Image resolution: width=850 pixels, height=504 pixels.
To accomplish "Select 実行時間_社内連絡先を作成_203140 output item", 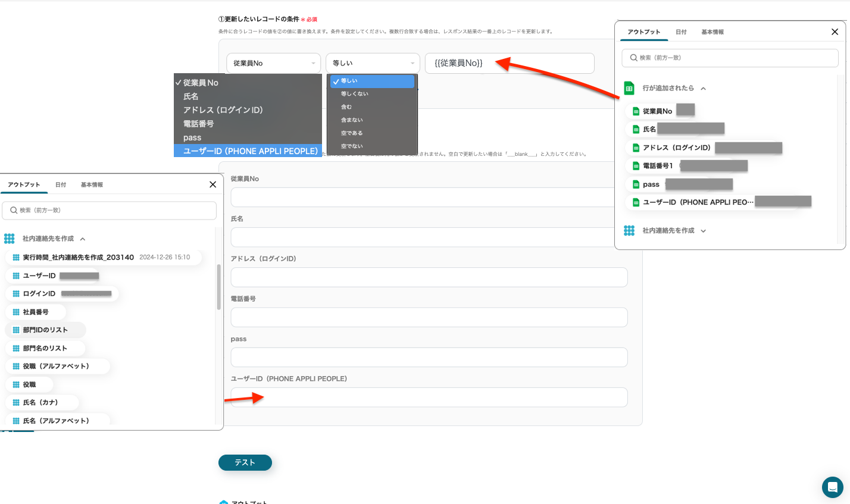I will [x=103, y=258].
